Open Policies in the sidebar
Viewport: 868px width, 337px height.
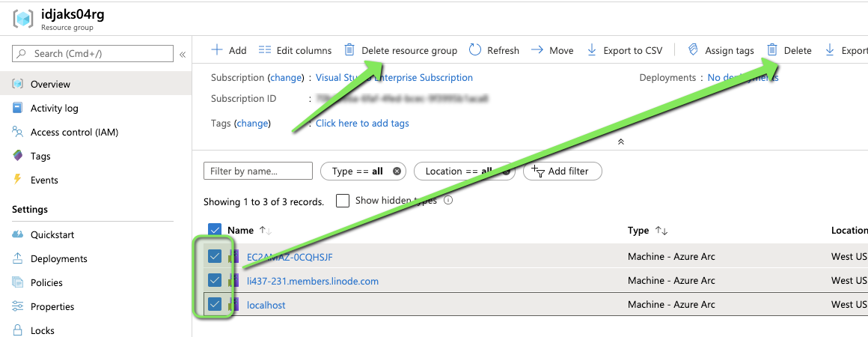click(x=46, y=282)
